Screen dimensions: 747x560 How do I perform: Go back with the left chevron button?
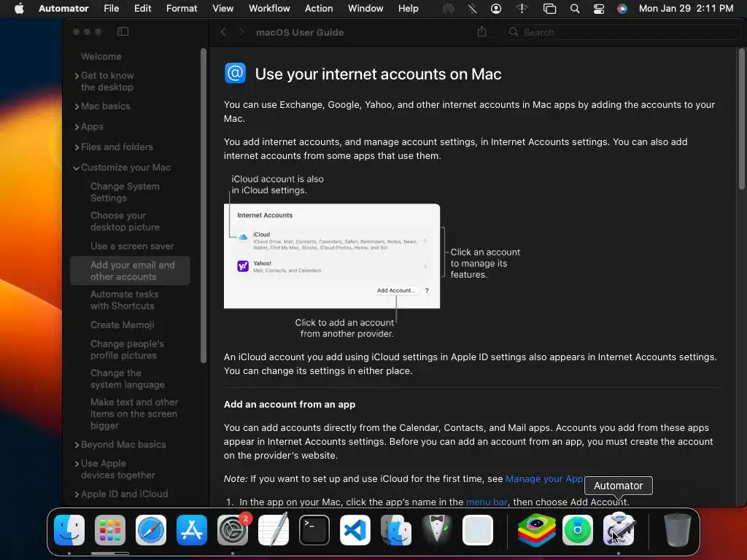(x=223, y=32)
